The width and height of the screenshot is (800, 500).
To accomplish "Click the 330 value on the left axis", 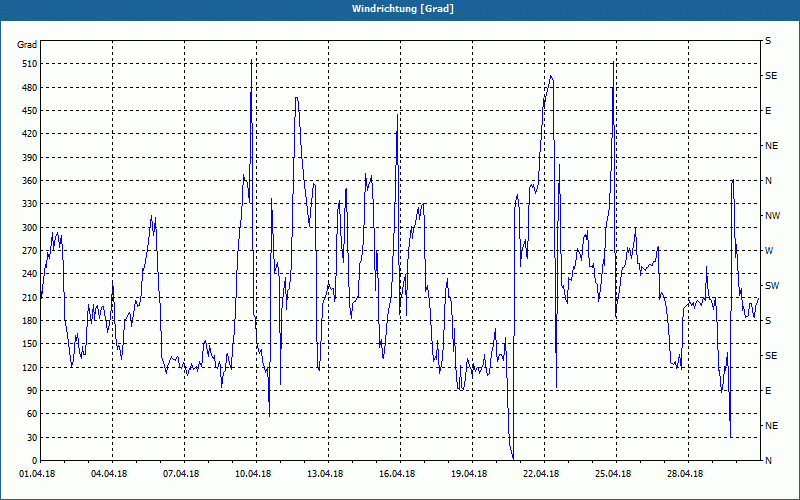I will pyautogui.click(x=30, y=204).
